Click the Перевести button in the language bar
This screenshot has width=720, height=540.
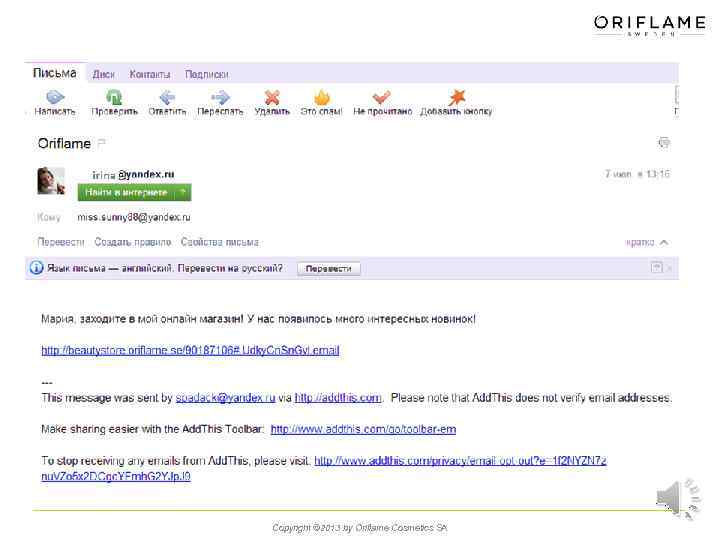click(x=329, y=269)
